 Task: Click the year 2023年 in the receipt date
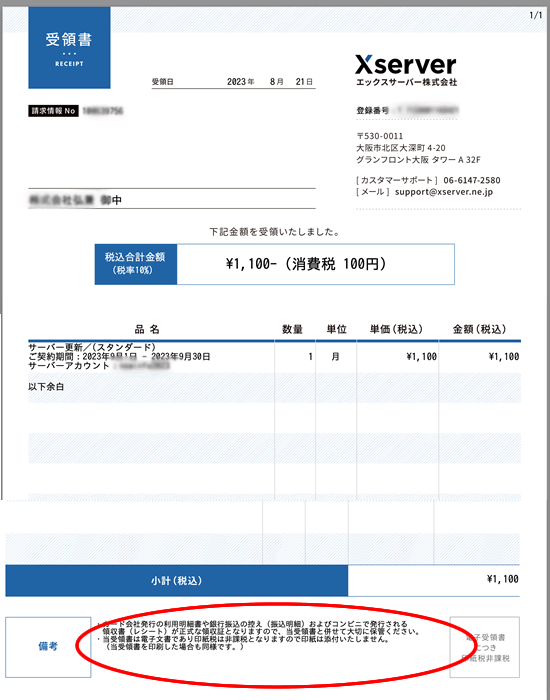pos(241,82)
